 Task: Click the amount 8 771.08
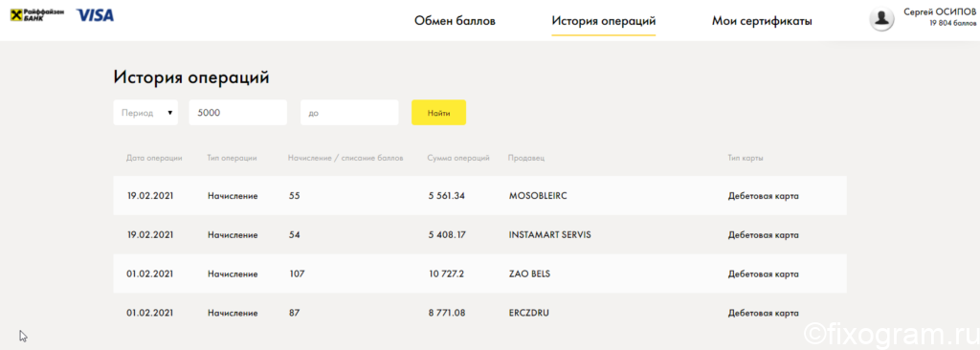pyautogui.click(x=447, y=313)
